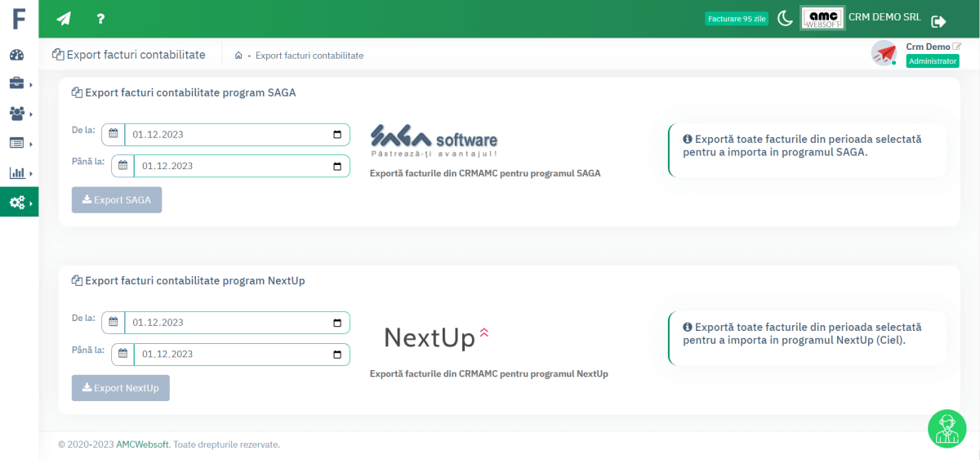The height and width of the screenshot is (460, 980).
Task: Open the users group sidebar icon
Action: click(x=17, y=113)
